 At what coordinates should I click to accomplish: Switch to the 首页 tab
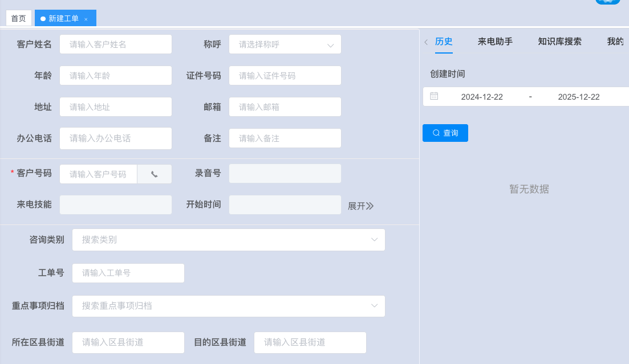(19, 18)
